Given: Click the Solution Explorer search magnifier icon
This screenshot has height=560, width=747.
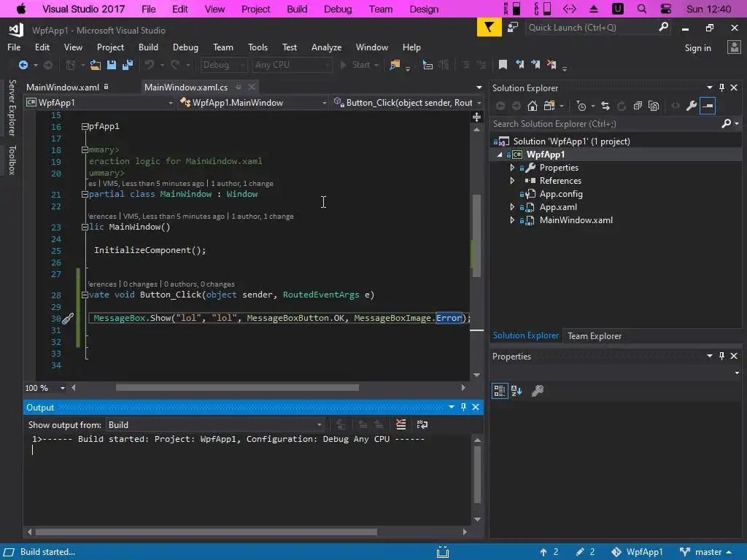Looking at the screenshot, I should tap(726, 124).
